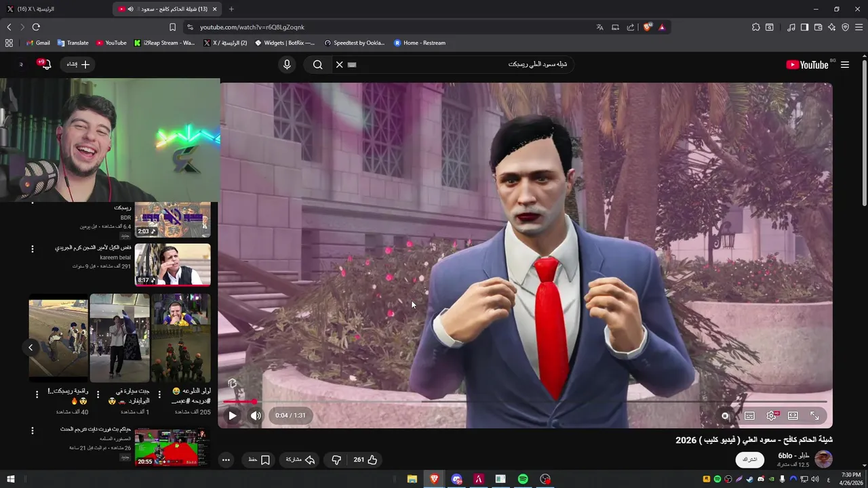
Task: Click the YouTube search magnifier button
Action: click(317, 64)
